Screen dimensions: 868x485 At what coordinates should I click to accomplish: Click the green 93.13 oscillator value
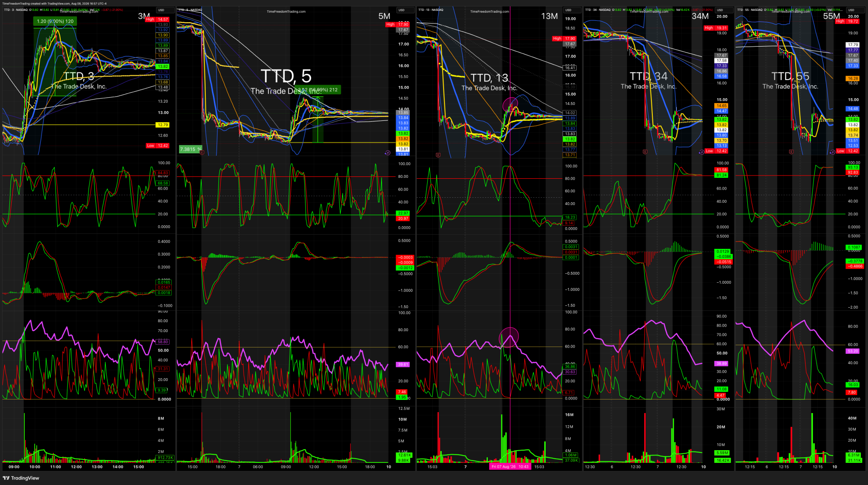[x=853, y=167]
